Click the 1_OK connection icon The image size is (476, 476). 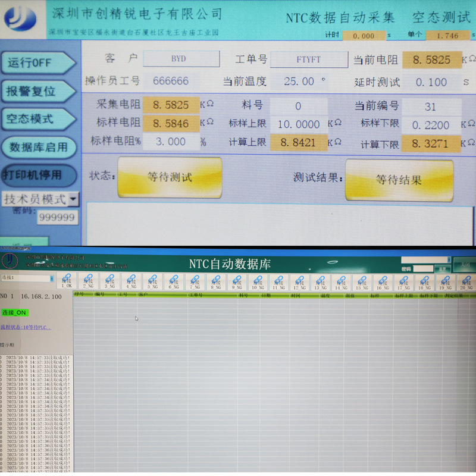pyautogui.click(x=67, y=281)
